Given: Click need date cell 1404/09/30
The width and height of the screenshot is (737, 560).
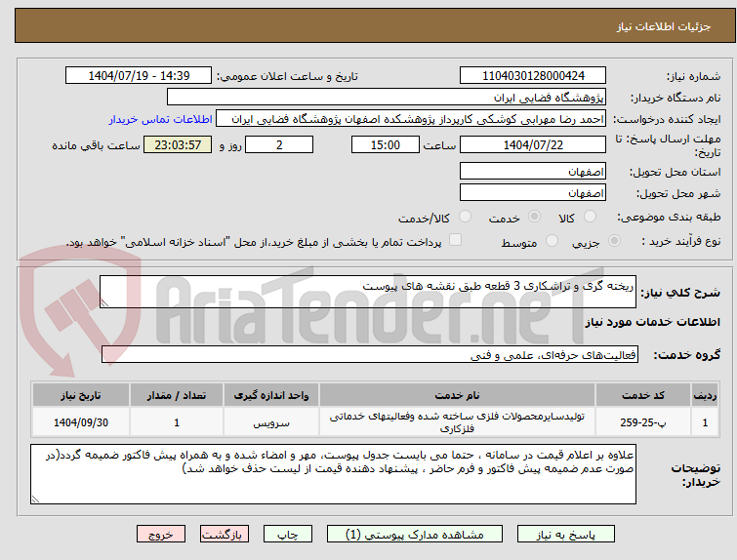Looking at the screenshot, I should pos(81,422).
